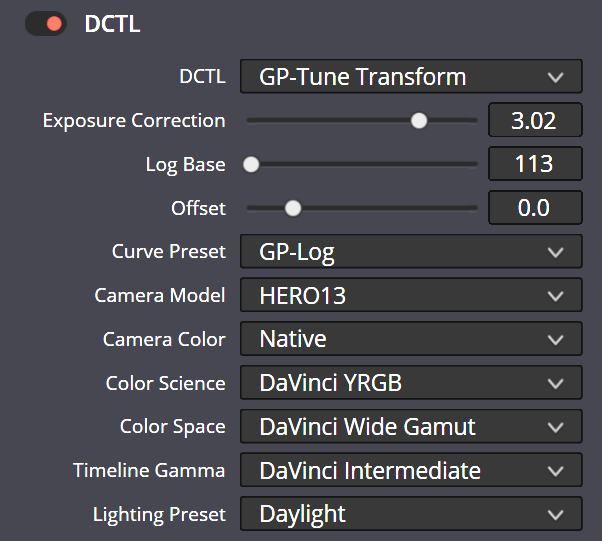Click the Offset slider handle
The height and width of the screenshot is (541, 602).
click(292, 209)
